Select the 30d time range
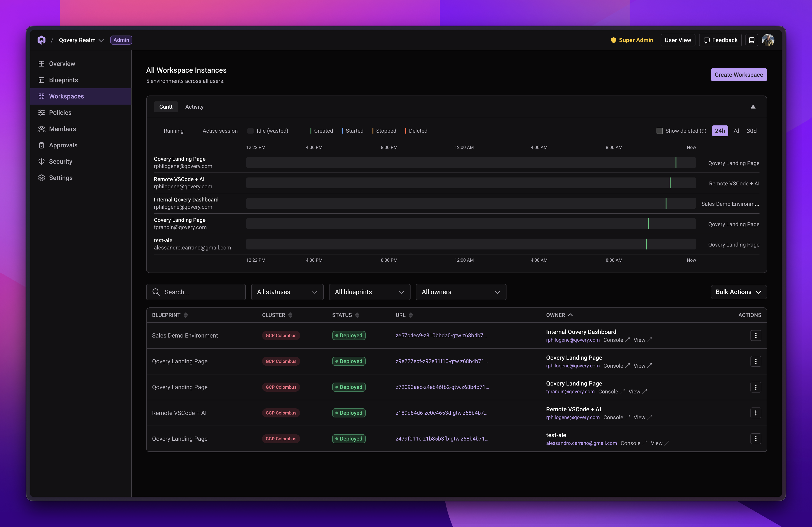Viewport: 812px width, 527px height. pos(751,131)
